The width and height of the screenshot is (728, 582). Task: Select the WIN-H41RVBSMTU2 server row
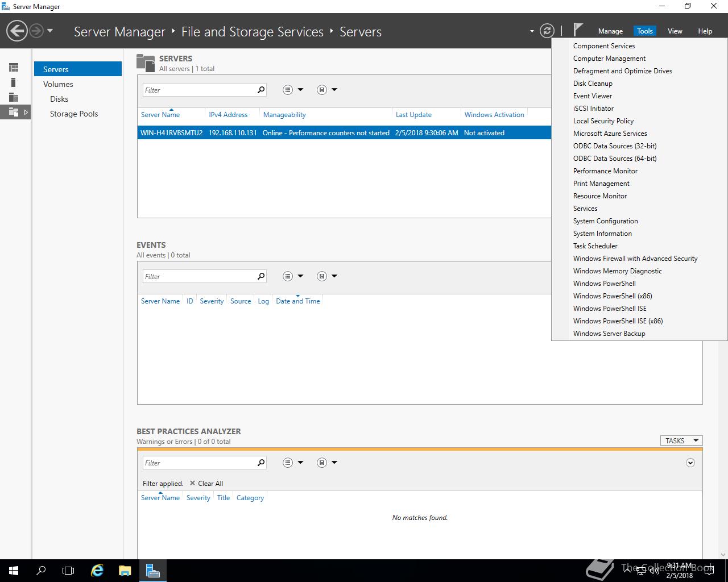344,132
